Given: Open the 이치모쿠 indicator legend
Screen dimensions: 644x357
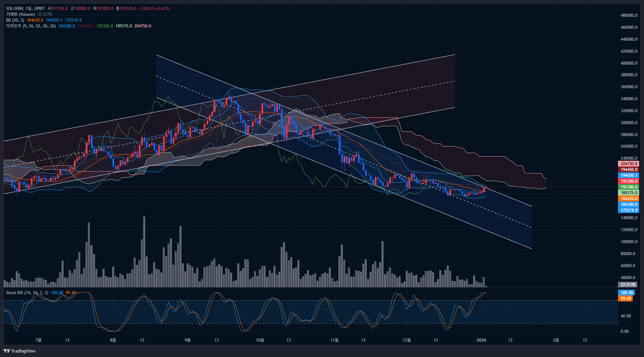Looking at the screenshot, I should point(14,26).
